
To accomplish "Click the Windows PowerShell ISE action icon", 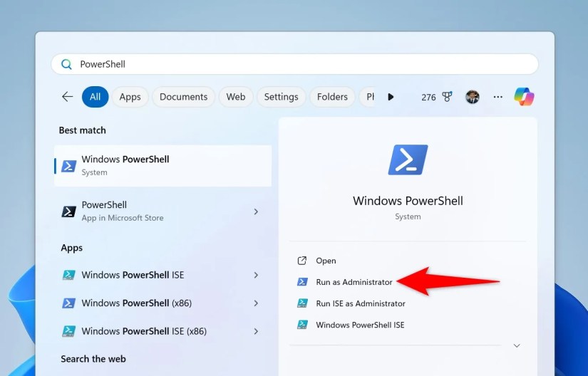I will (x=302, y=325).
